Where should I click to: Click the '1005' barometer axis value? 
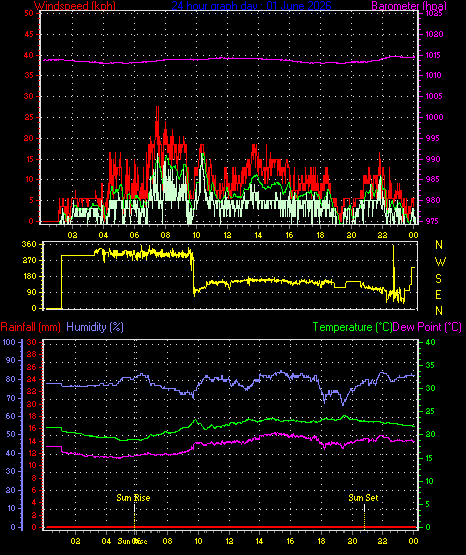click(434, 96)
